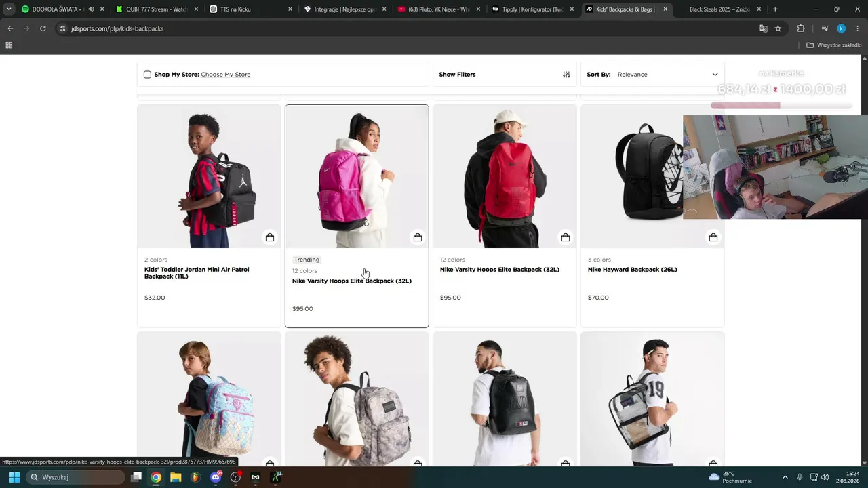The height and width of the screenshot is (488, 868).
Task: Click the Trending badge label
Action: pyautogui.click(x=307, y=260)
